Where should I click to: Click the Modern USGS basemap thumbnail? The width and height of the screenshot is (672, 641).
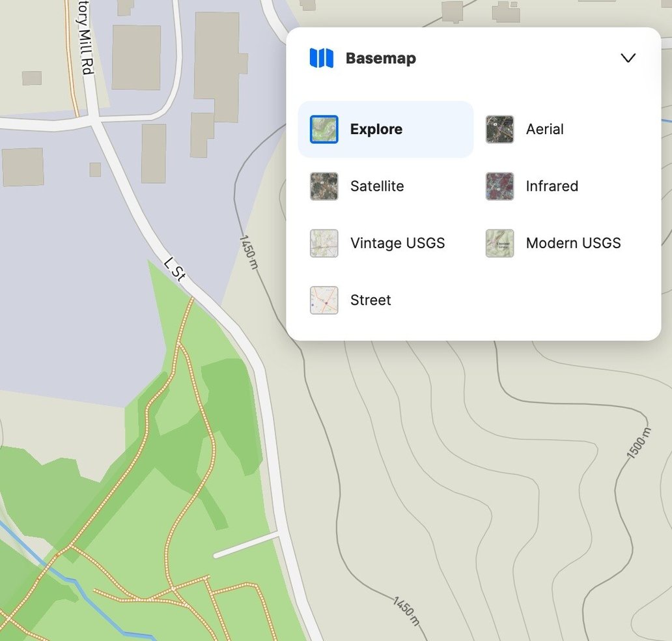499,243
